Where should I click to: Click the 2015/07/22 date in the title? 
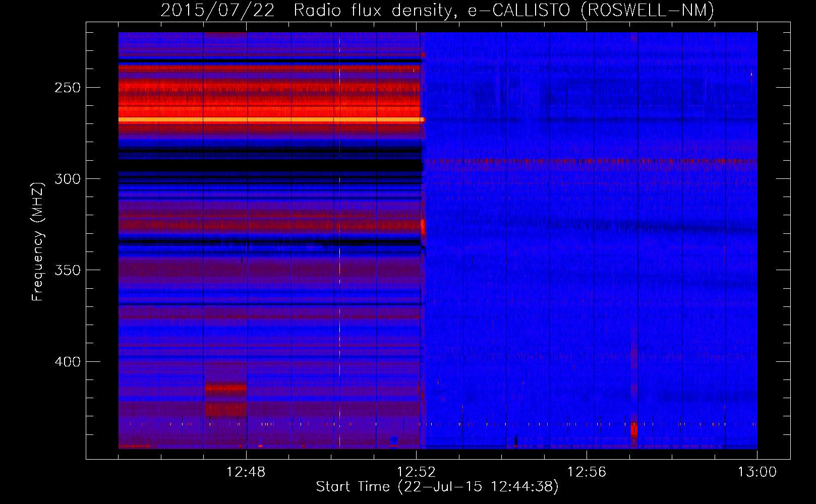[217, 10]
